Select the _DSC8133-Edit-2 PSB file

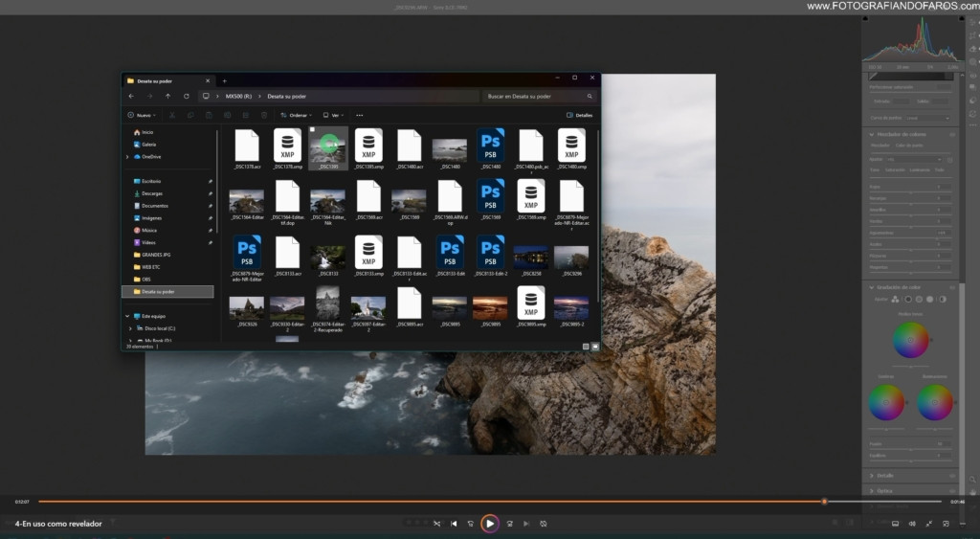pos(491,255)
